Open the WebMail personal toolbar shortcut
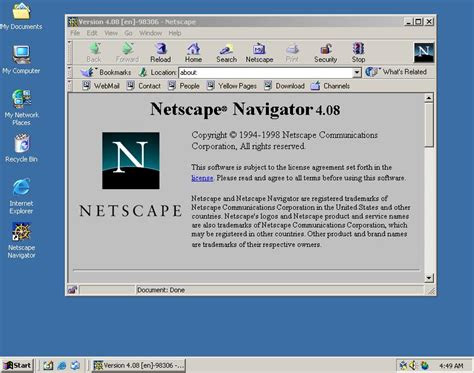This screenshot has width=474, height=373. [x=101, y=86]
